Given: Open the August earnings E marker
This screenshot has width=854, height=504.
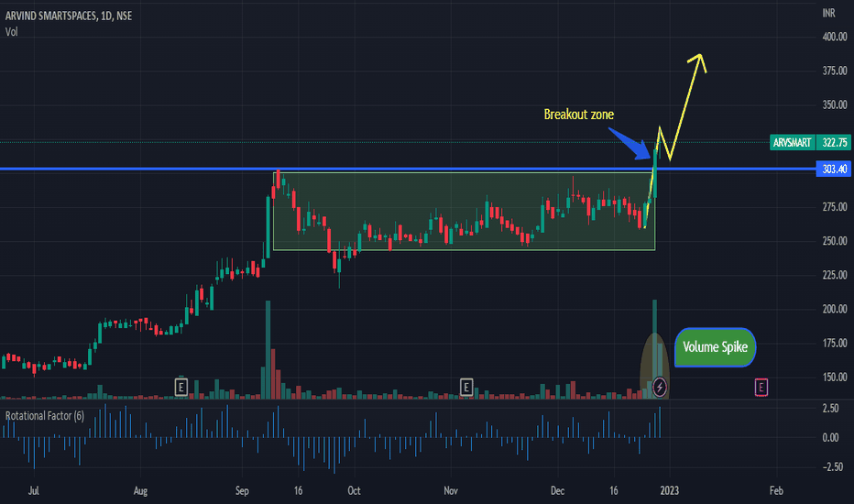Looking at the screenshot, I should coord(181,388).
